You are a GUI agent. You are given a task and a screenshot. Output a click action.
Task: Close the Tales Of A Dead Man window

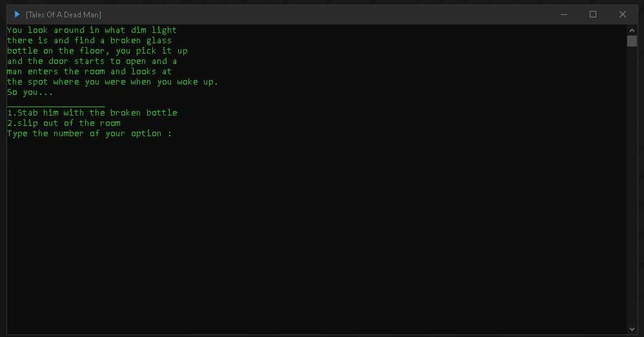pos(623,14)
